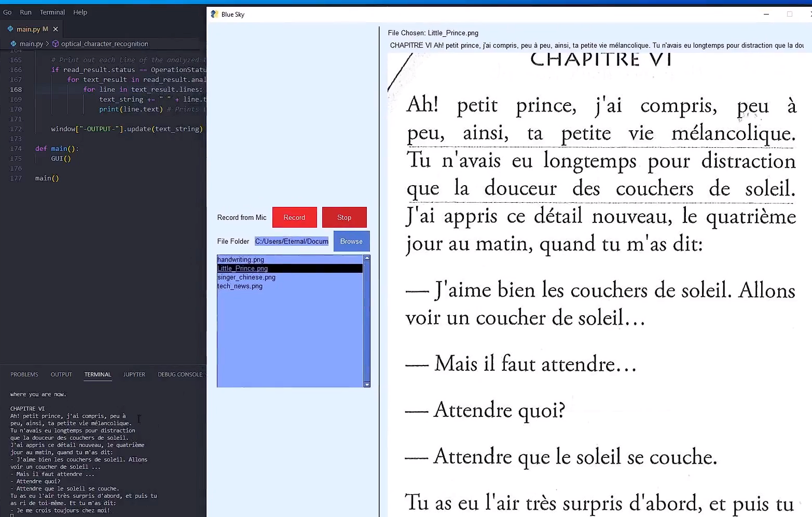812x517 pixels.
Task: Select Little_Prince.png in the file list
Action: click(x=290, y=269)
